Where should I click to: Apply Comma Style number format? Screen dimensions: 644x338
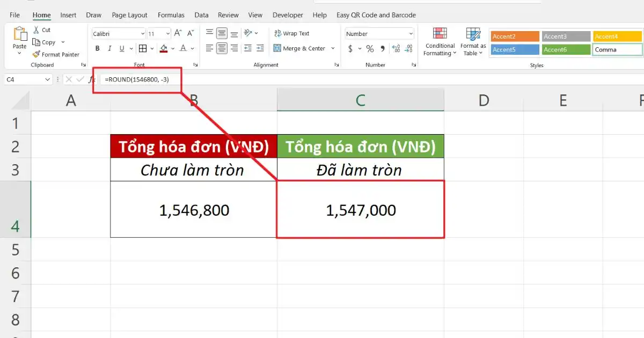coord(383,49)
